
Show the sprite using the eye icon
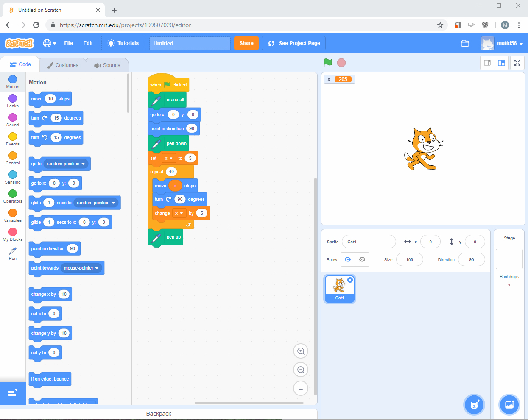click(348, 259)
